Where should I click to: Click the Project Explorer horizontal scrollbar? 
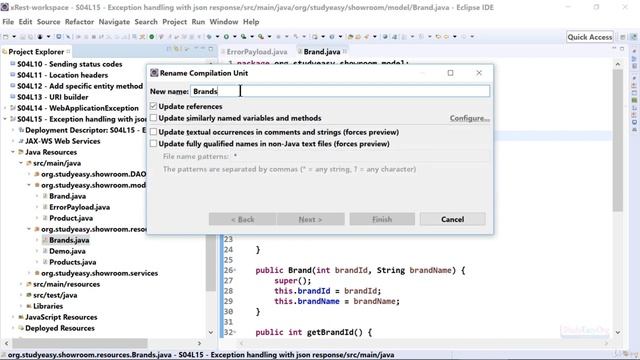coord(80,343)
